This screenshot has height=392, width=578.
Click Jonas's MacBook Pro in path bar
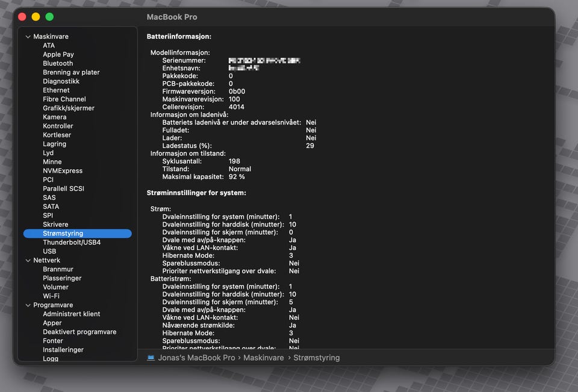196,358
